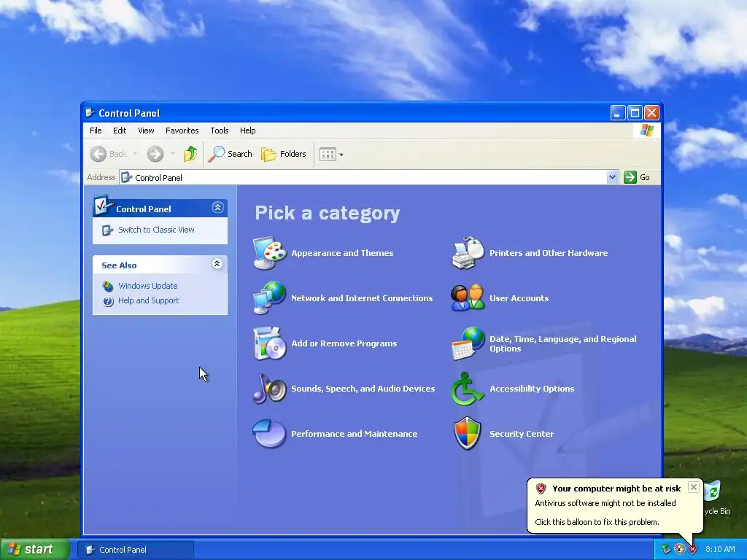Click the middle system tray icon
Viewport: 747px width, 560px height.
pyautogui.click(x=679, y=549)
